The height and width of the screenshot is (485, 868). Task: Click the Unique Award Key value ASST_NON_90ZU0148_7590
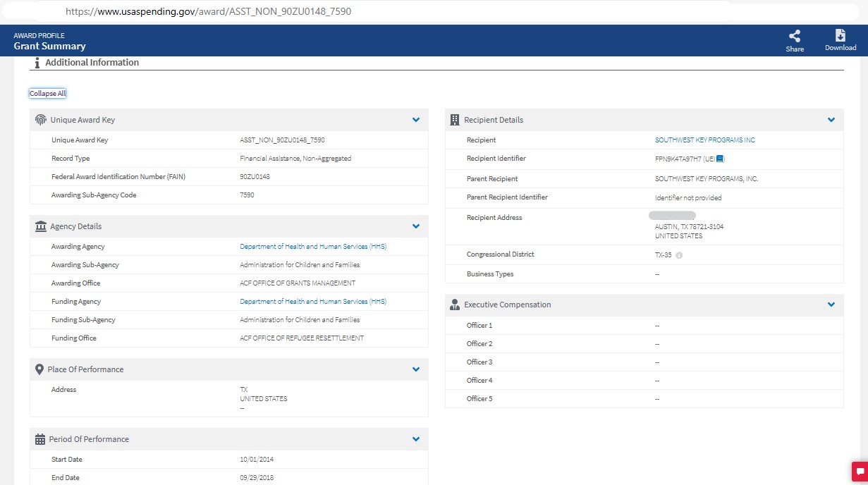[x=282, y=140]
